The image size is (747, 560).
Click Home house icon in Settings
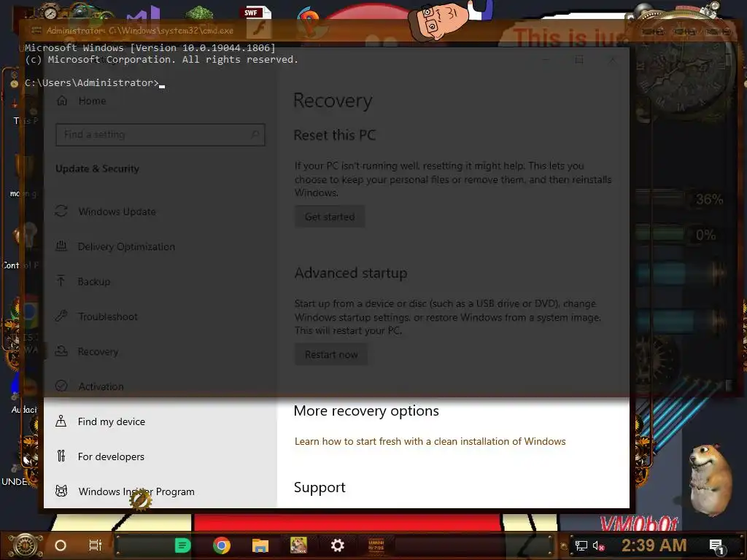click(x=62, y=101)
